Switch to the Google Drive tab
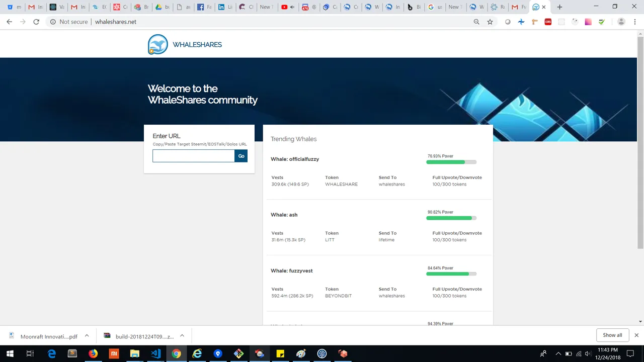The height and width of the screenshot is (362, 644). [162, 7]
